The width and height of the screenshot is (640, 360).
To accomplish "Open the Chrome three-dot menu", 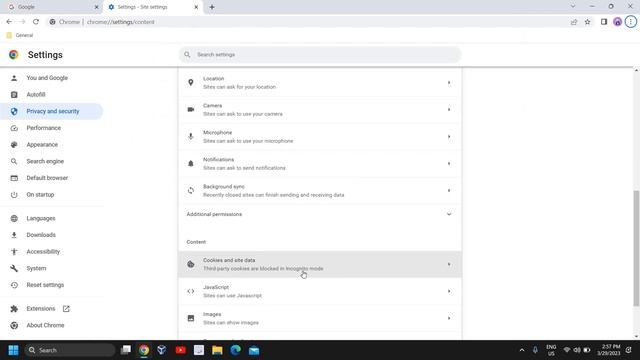I will coord(631,22).
